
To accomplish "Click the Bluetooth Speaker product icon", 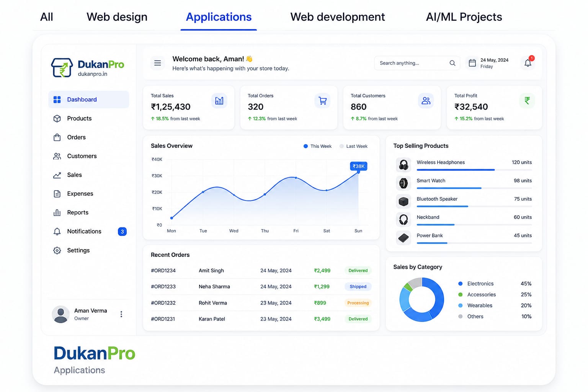I will pos(403,201).
